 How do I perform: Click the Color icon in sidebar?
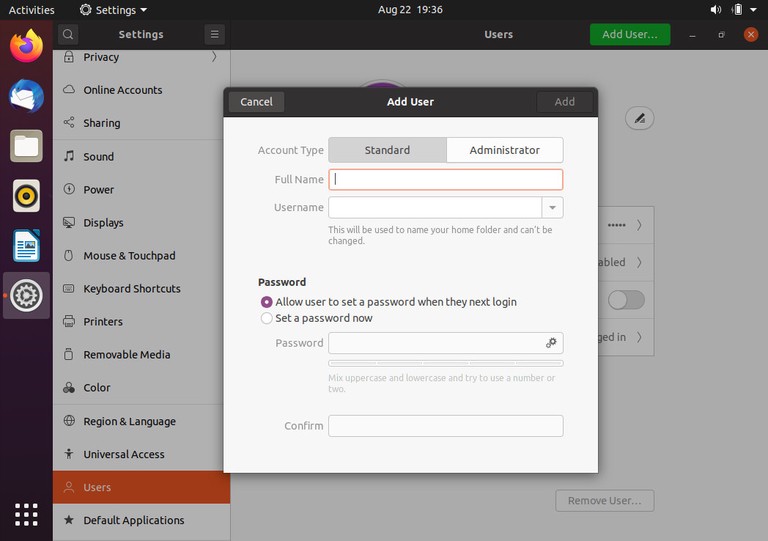click(x=69, y=388)
